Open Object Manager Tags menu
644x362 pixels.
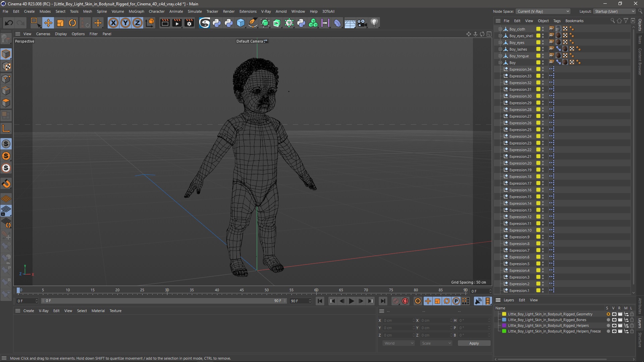[557, 21]
